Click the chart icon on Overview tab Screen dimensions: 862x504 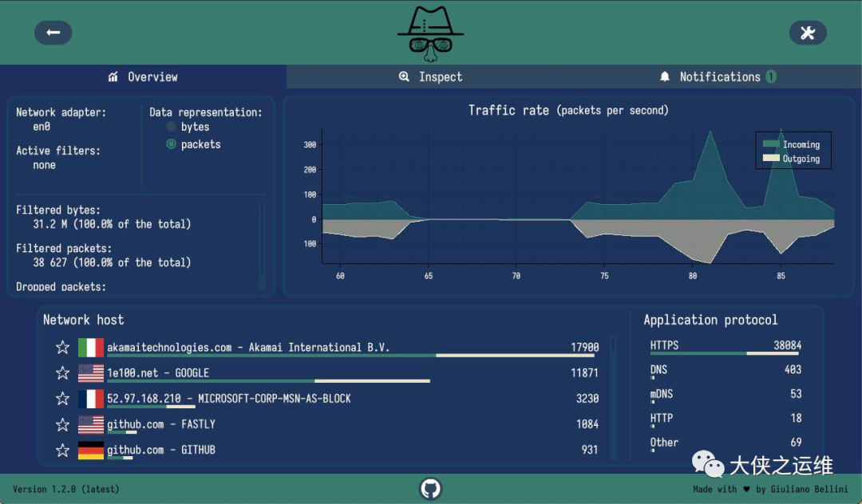point(113,77)
